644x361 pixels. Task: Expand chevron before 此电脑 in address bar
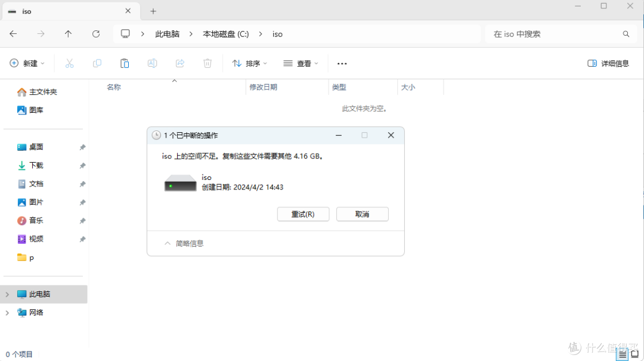pos(143,34)
